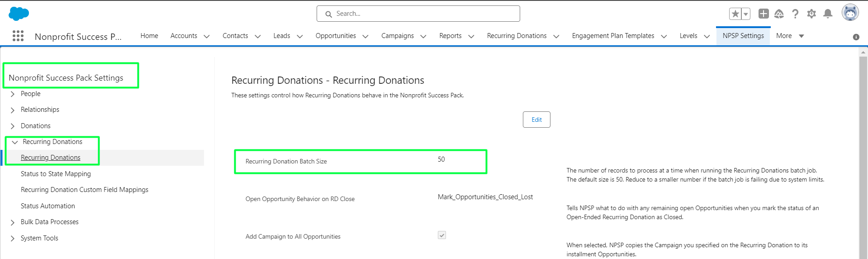
Task: Expand the Accounts tab dropdown chevron
Action: click(x=207, y=36)
